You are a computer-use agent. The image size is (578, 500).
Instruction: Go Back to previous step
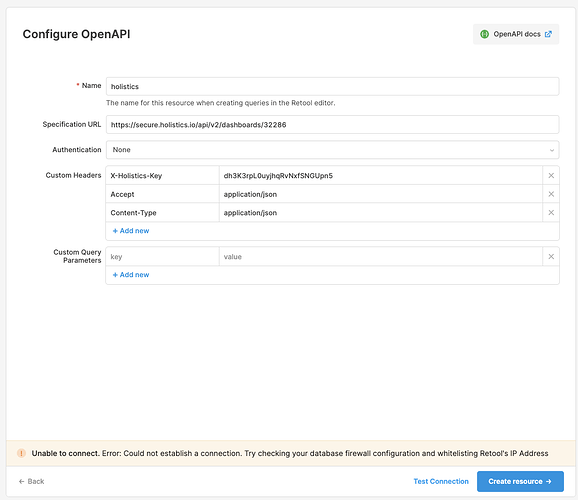(x=31, y=481)
